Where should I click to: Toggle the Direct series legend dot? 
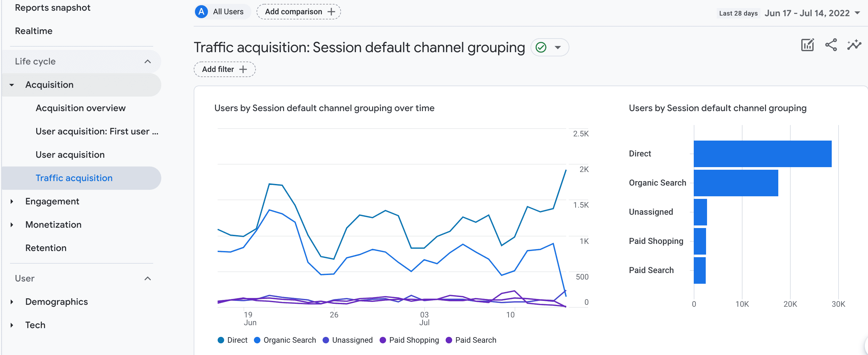(221, 340)
